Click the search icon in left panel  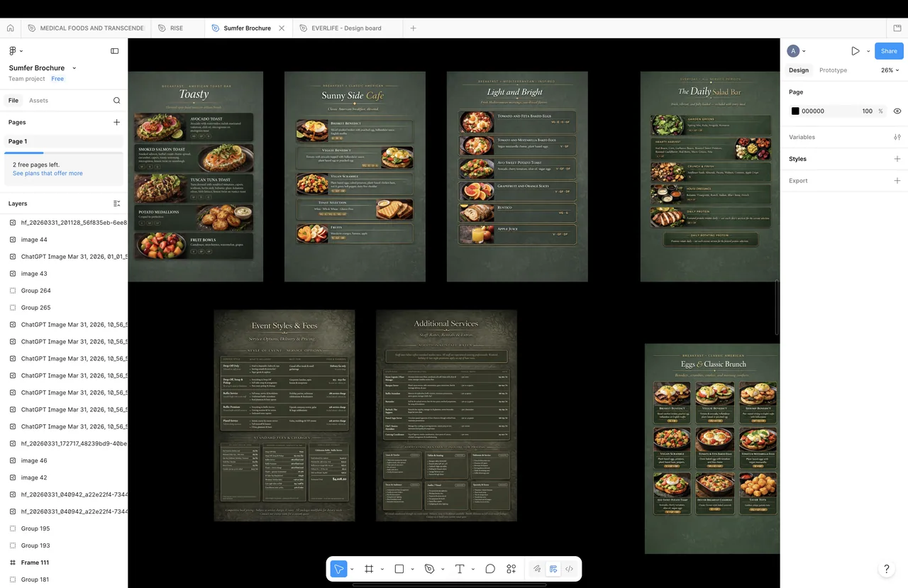coord(117,101)
